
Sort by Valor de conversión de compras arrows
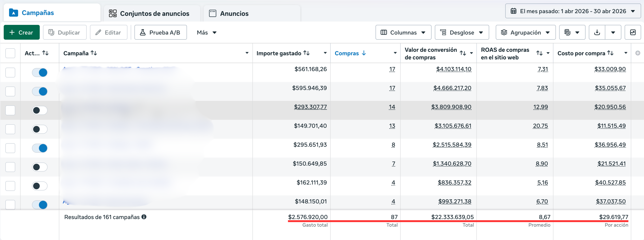(x=463, y=53)
